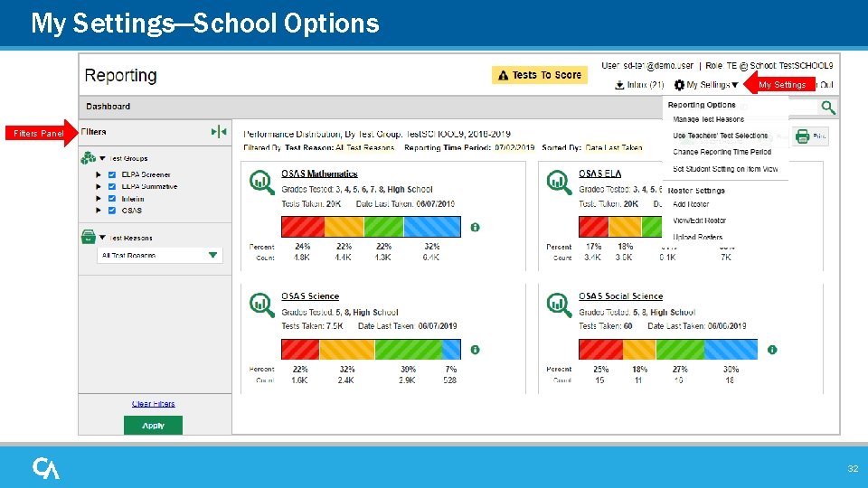Select Upload Rosters menu item
The image size is (868, 488).
[x=697, y=237]
